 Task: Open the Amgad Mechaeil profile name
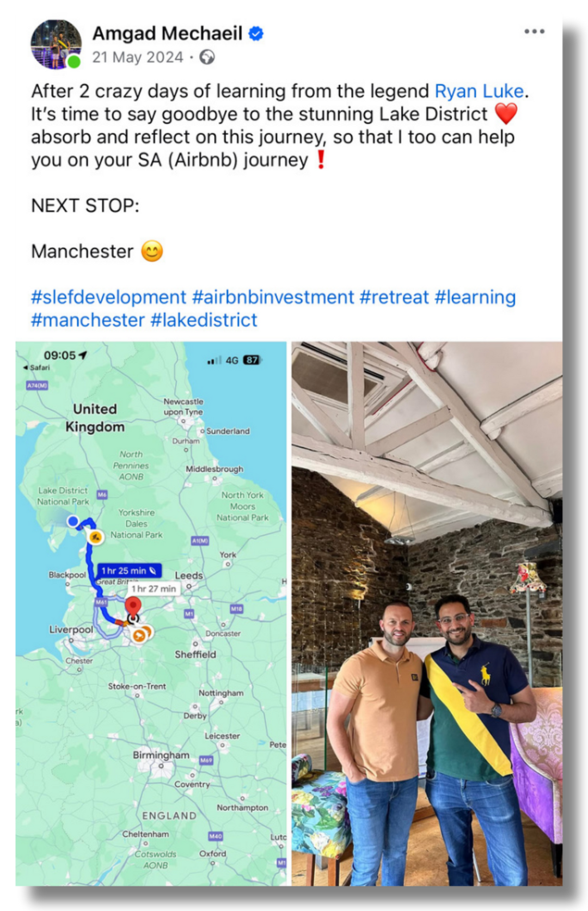(167, 34)
